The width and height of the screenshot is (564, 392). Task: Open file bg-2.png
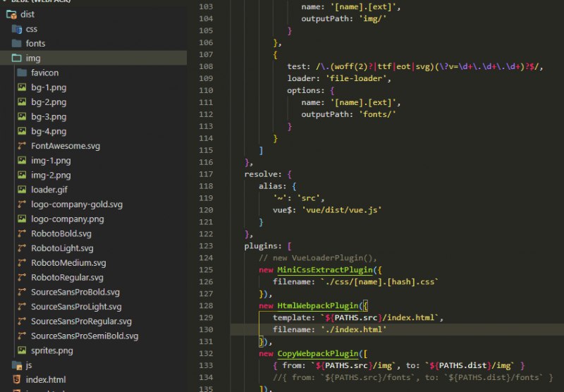pos(49,102)
